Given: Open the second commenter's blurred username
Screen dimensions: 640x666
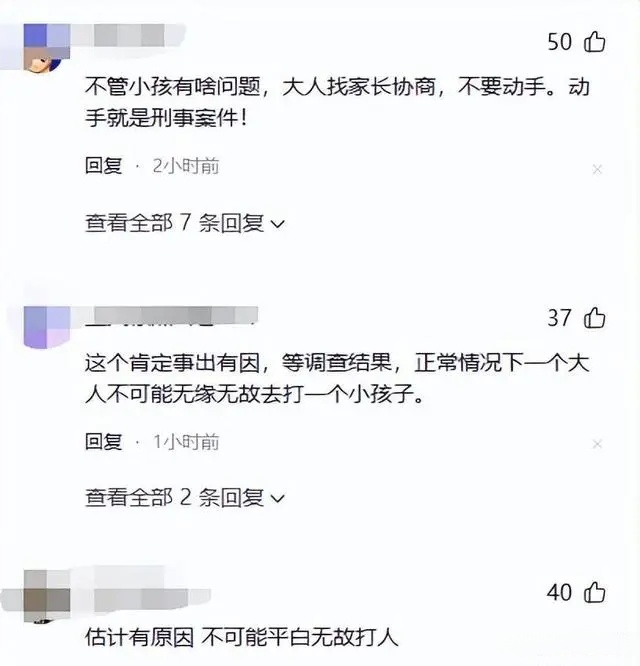Looking at the screenshot, I should 171,316.
